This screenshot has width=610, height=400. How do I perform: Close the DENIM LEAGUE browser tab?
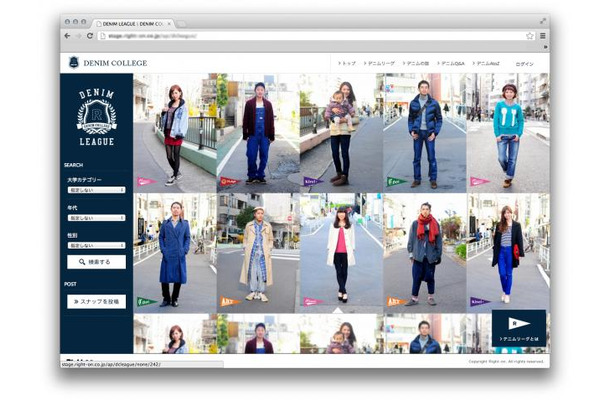(x=169, y=24)
